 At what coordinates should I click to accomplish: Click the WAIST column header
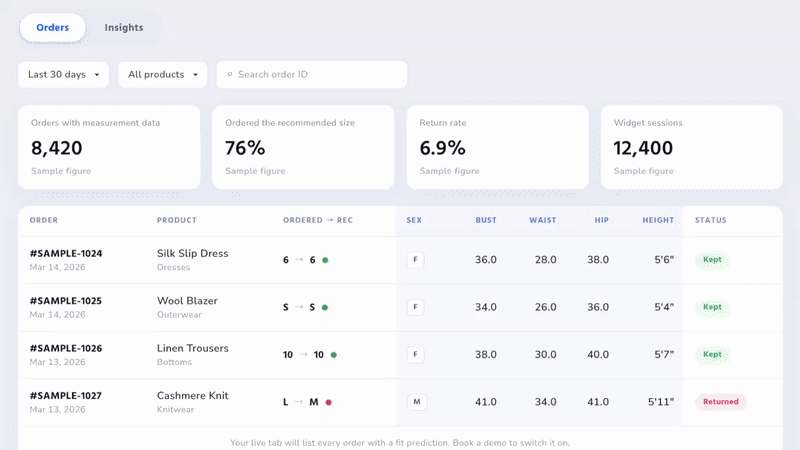(x=542, y=220)
